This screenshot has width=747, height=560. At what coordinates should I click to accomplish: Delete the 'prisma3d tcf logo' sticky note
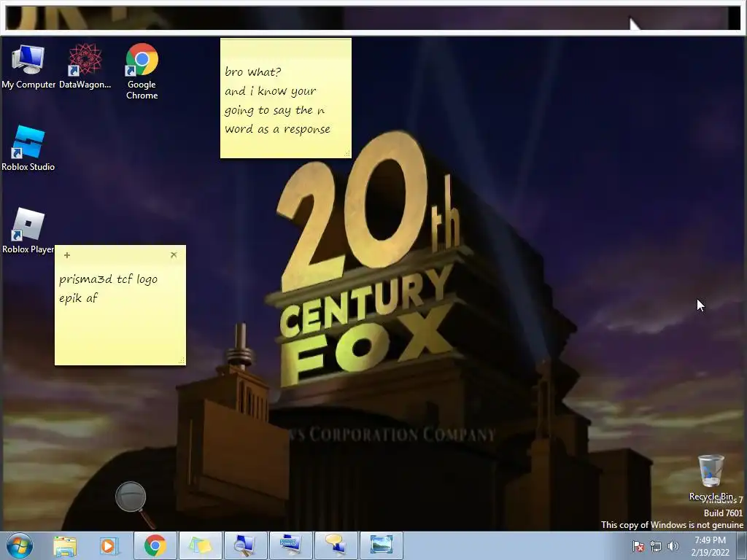174,254
